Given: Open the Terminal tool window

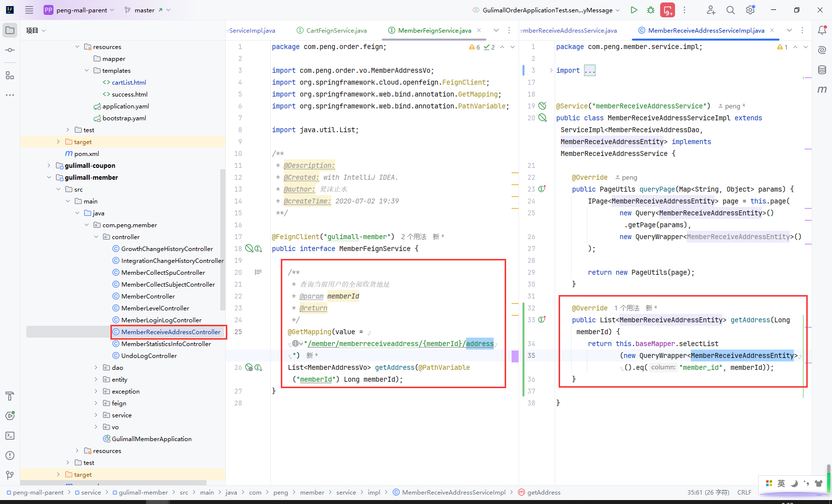Looking at the screenshot, I should pyautogui.click(x=10, y=436).
